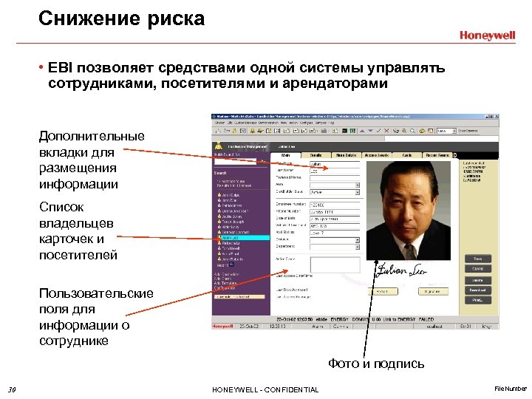
Task: Click the First Name field containing Julian
Action: pos(335,164)
